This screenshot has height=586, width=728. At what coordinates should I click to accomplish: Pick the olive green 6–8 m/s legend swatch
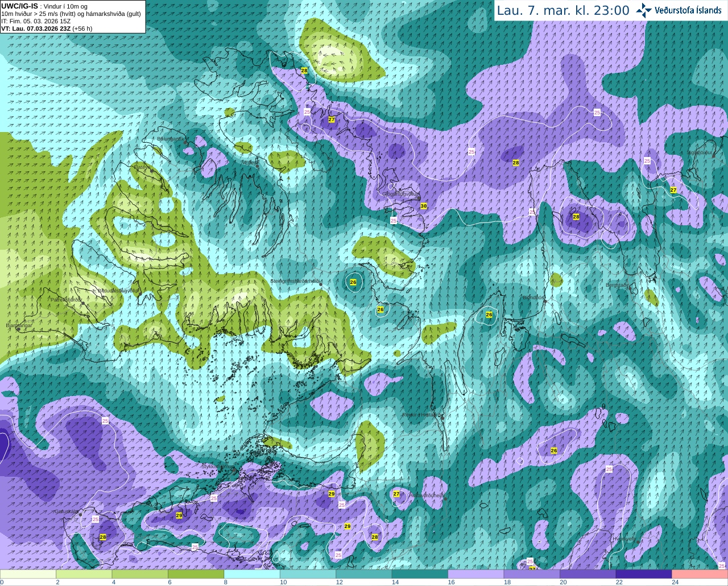[x=196, y=574]
